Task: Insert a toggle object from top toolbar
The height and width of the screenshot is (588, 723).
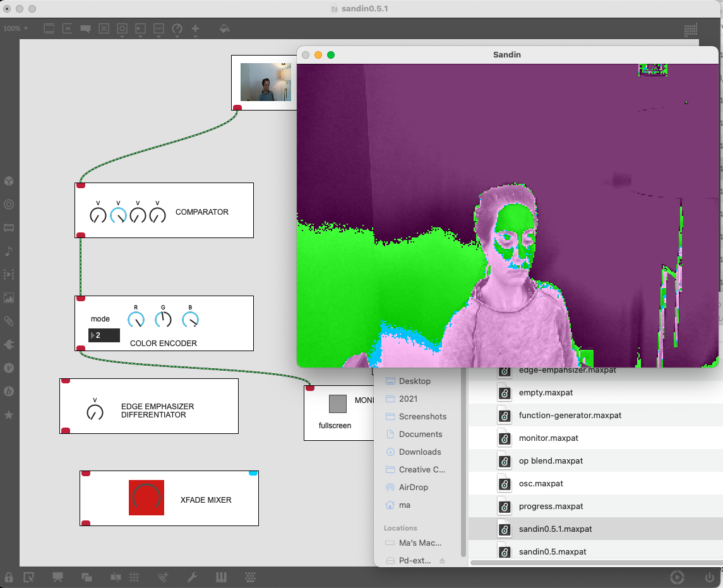Action: click(104, 28)
